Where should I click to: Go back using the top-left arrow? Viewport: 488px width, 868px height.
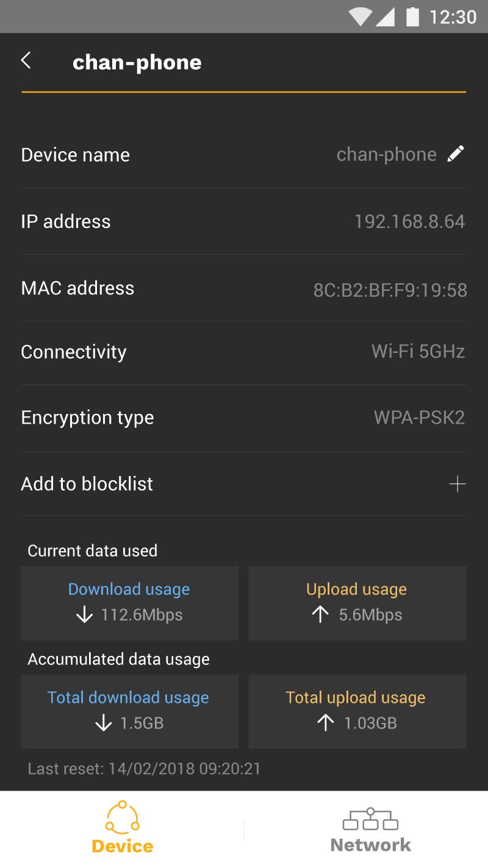pos(26,60)
